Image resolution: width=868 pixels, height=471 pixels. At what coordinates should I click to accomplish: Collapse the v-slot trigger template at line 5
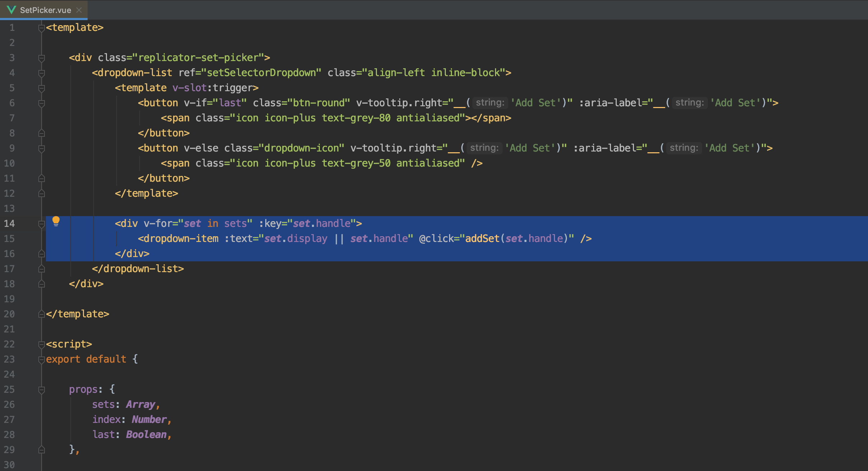click(41, 88)
